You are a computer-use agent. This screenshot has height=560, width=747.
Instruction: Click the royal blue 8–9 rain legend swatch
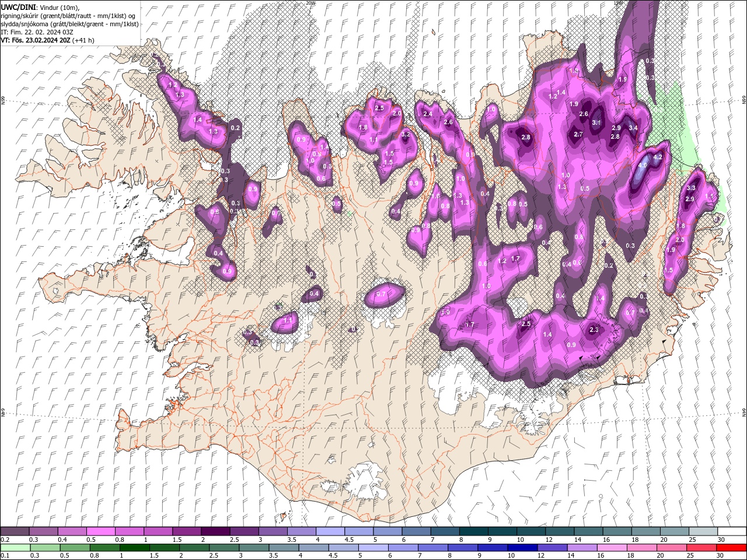click(x=463, y=548)
